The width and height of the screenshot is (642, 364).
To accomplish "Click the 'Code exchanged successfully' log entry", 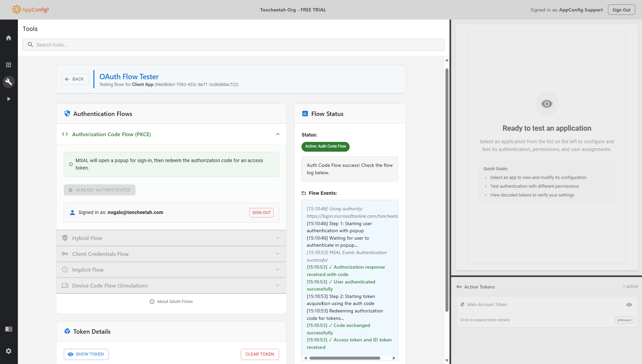I will coord(339,329).
